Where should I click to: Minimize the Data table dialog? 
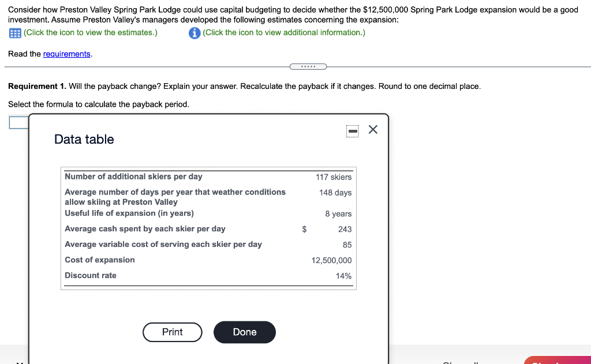pos(352,130)
